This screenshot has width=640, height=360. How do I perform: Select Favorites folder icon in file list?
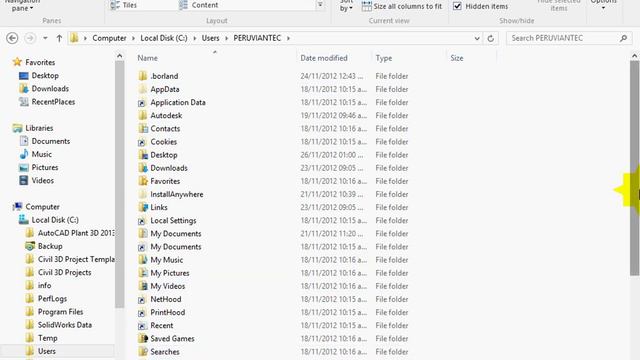(142, 181)
